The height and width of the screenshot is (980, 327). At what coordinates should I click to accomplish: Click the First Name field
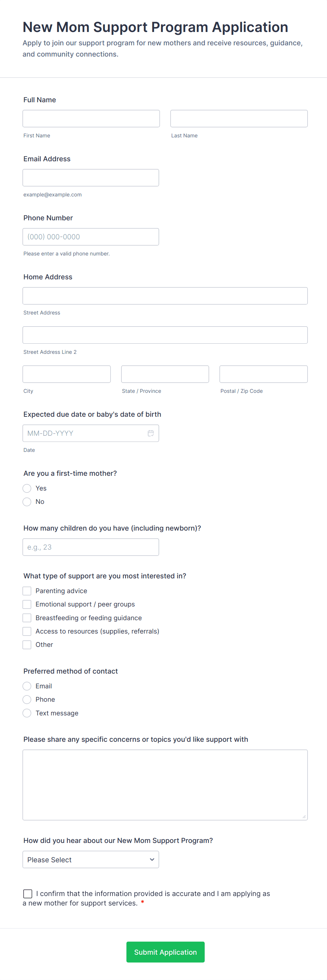pos(91,119)
